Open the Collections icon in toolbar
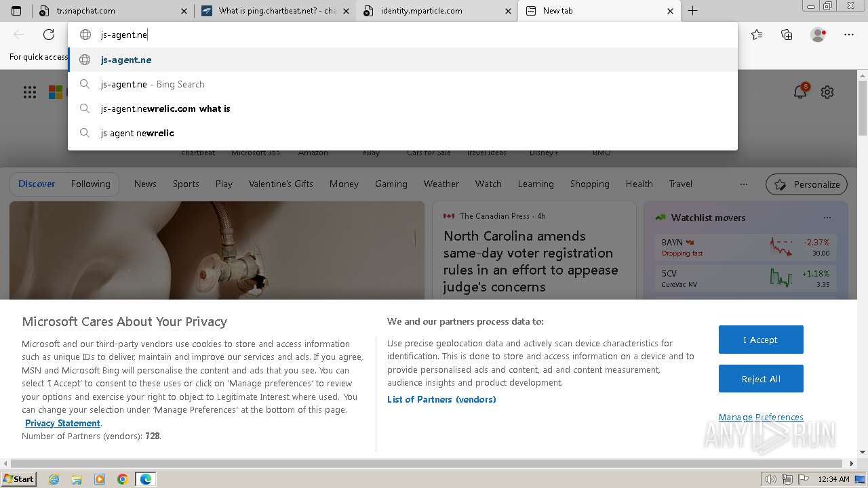This screenshot has height=488, width=868. pos(787,35)
